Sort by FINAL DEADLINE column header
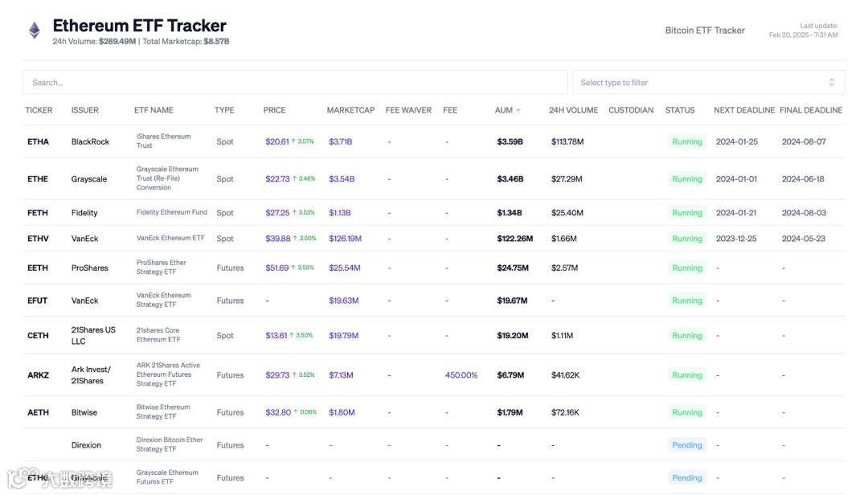 pos(811,110)
